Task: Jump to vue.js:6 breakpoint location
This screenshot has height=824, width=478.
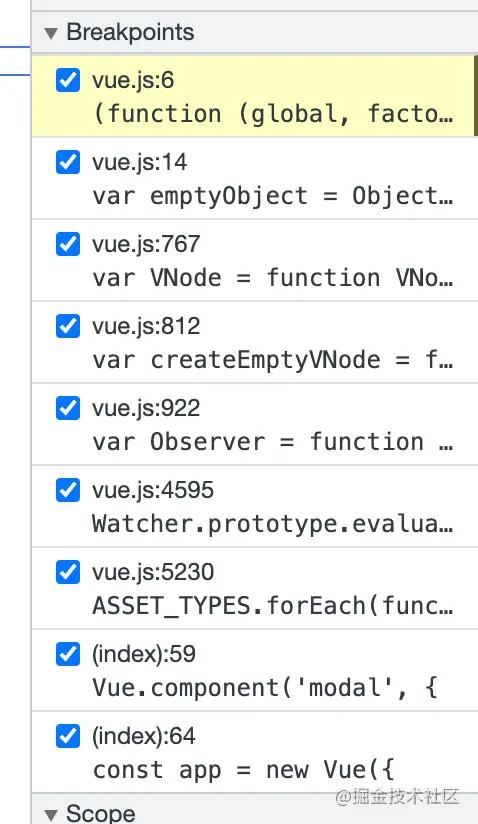Action: pyautogui.click(x=133, y=80)
